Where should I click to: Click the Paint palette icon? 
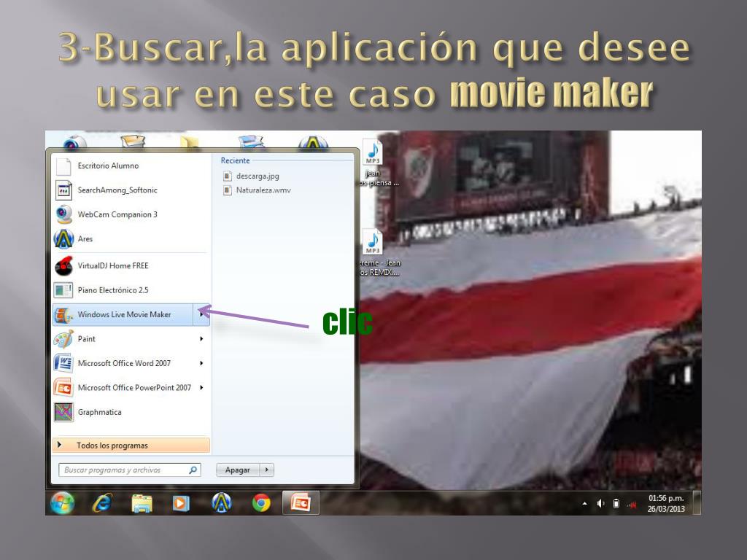click(x=63, y=339)
